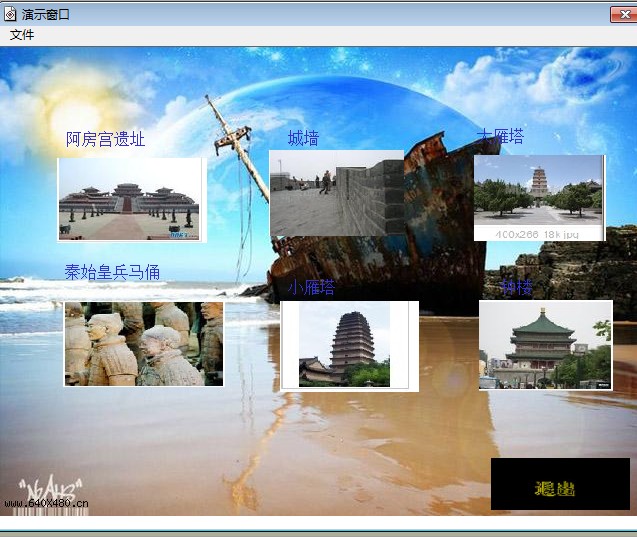Click the 演示窗口 title bar app icon
The image size is (637, 537).
pos(10,14)
